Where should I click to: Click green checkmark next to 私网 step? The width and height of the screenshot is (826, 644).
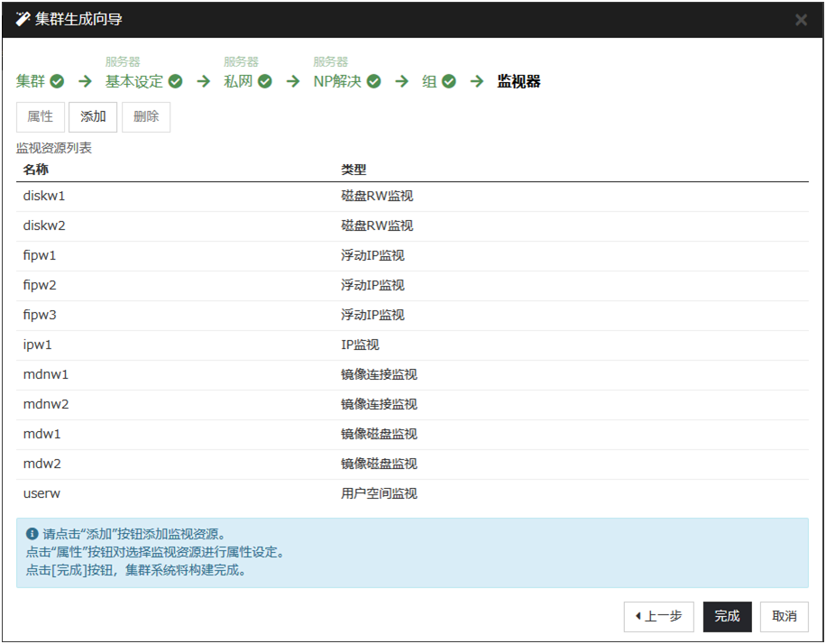point(265,81)
